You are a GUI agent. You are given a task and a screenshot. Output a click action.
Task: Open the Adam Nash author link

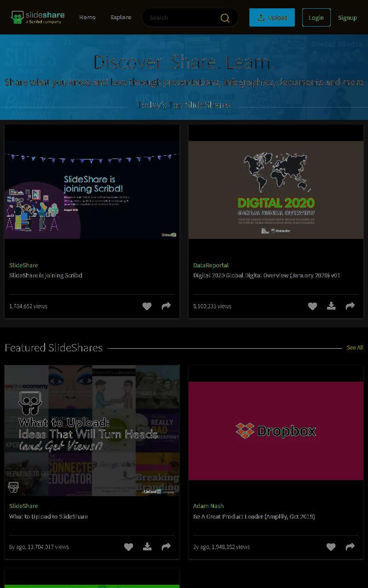coord(208,506)
